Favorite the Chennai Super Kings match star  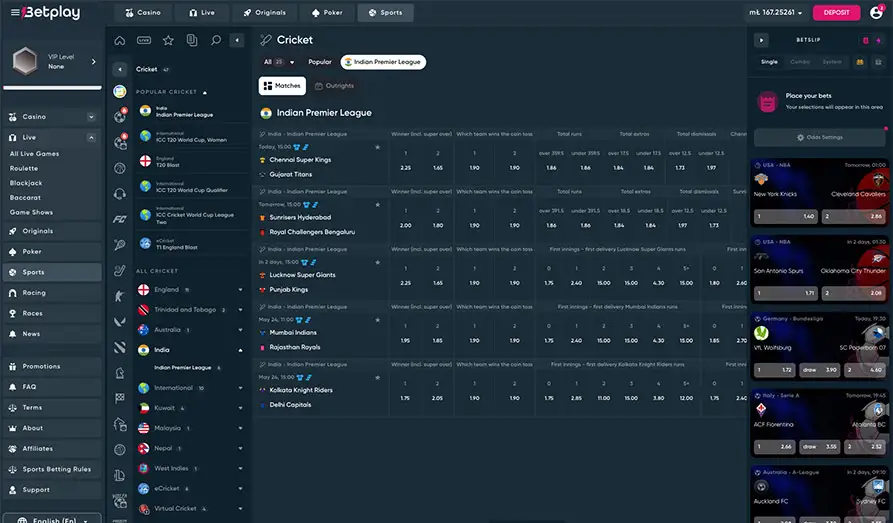(377, 148)
